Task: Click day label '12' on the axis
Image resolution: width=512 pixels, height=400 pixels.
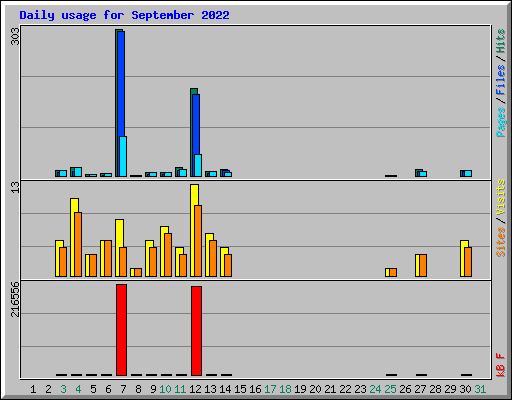Action: [x=195, y=389]
